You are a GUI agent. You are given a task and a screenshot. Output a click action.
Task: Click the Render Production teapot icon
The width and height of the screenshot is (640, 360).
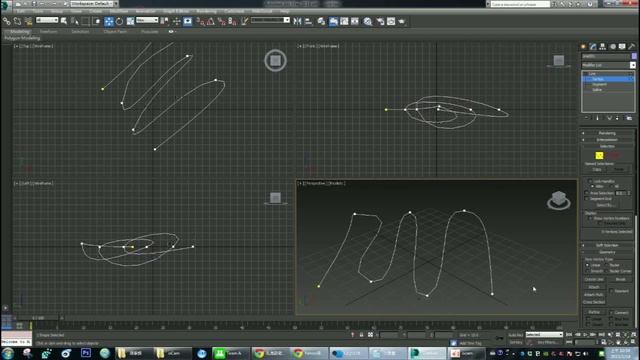(x=402, y=21)
